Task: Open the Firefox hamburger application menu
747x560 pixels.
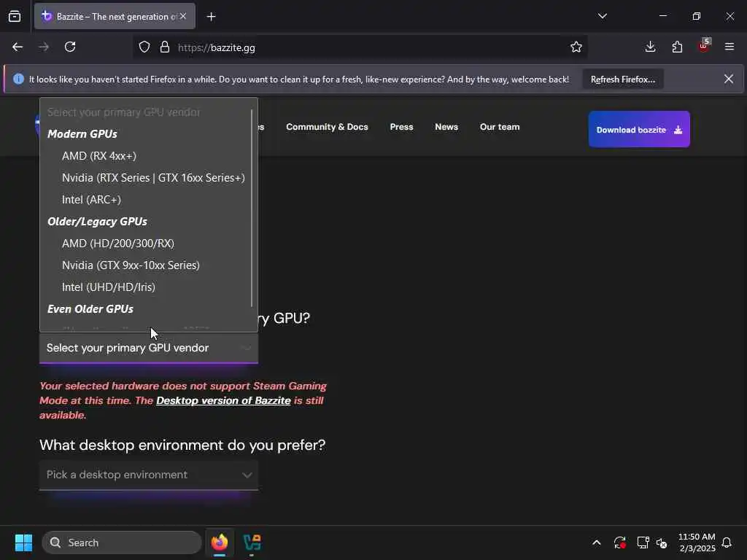Action: (729, 47)
